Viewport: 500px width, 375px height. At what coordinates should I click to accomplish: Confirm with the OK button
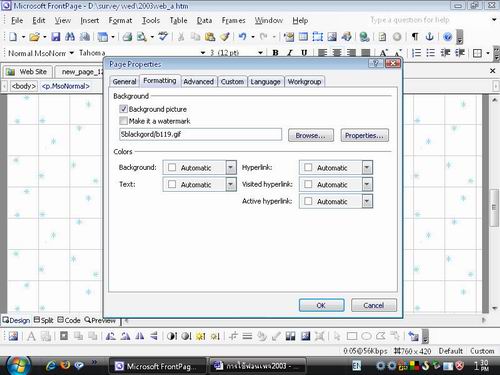coord(322,305)
